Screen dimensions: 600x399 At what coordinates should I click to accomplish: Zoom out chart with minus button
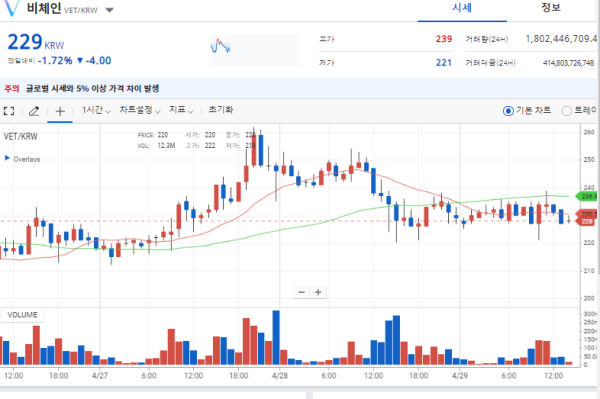[302, 292]
